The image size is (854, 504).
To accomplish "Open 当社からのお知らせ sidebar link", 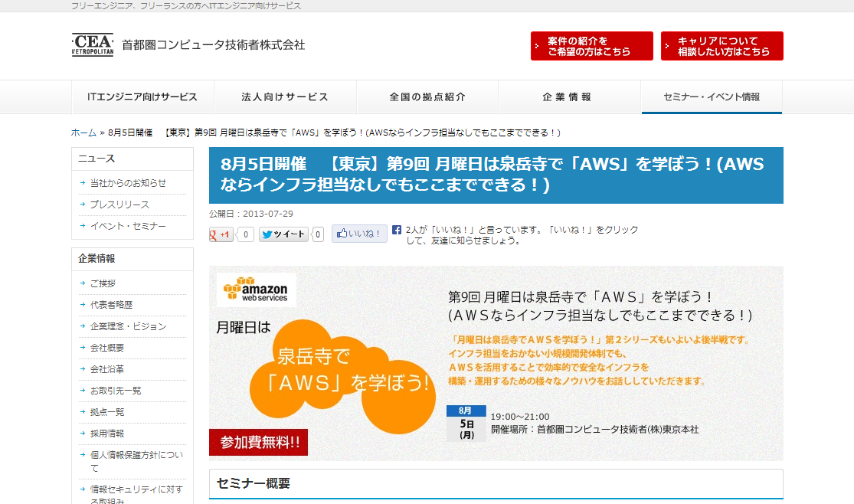I will 128,183.
